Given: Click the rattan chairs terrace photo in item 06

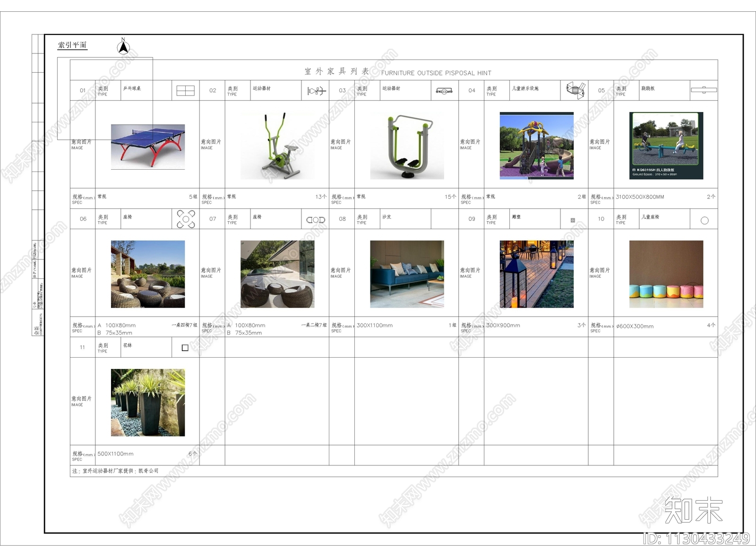Looking at the screenshot, I should point(148,274).
